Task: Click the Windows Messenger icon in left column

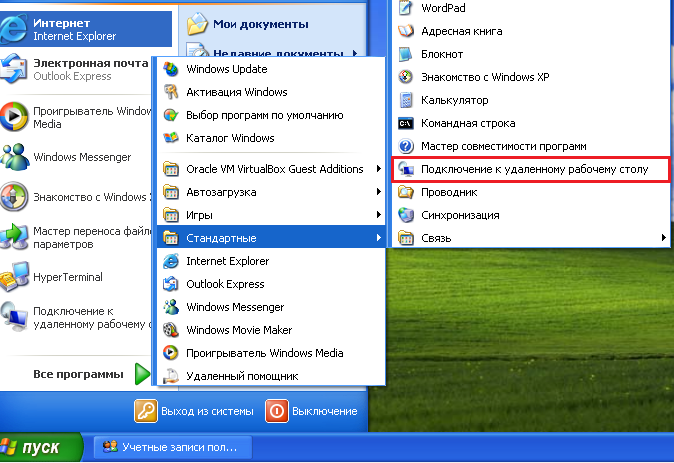Action: click(x=15, y=157)
